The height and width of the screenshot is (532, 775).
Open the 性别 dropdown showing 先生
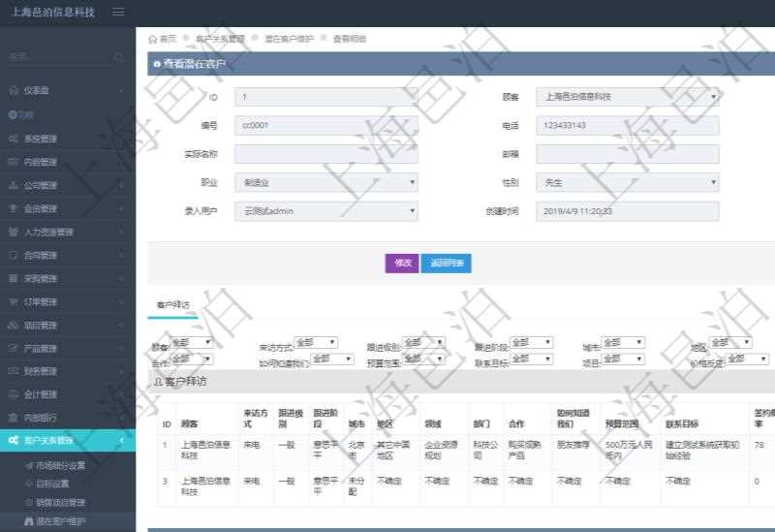[x=627, y=182]
